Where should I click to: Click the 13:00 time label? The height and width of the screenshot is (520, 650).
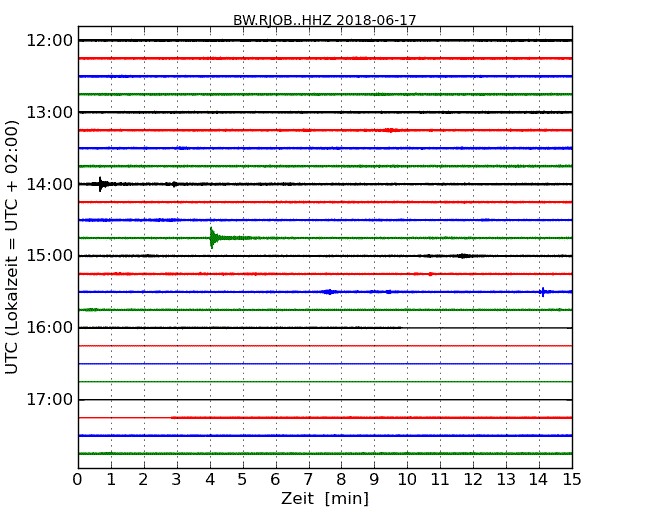[49, 112]
